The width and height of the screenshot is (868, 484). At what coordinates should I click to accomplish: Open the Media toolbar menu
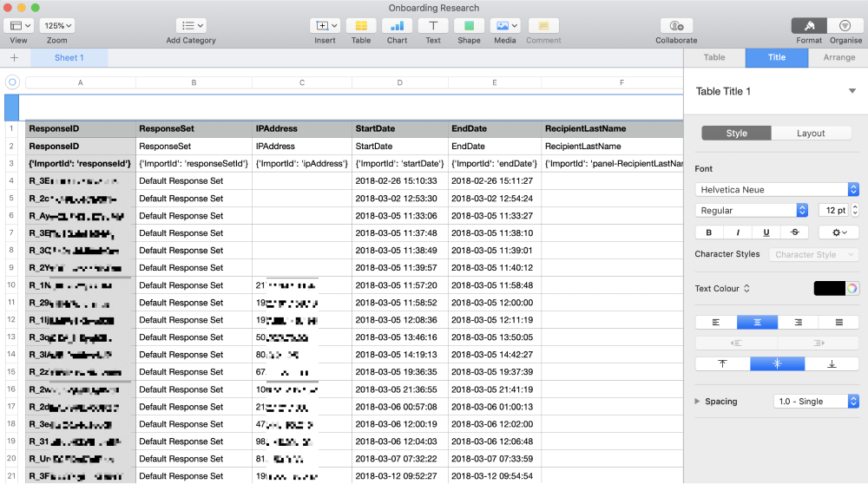point(504,26)
